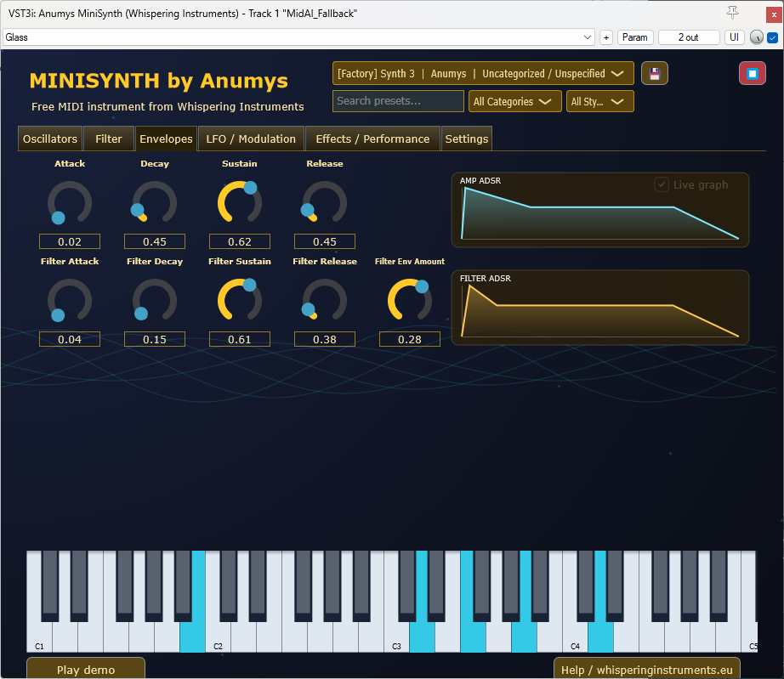Click the UI button
Screen dimensions: 784x679
734,37
